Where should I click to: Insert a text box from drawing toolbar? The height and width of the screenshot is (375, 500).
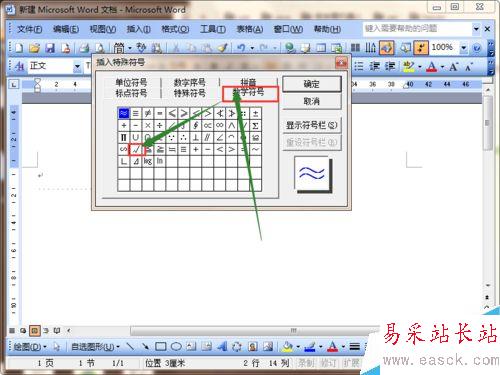coord(191,347)
